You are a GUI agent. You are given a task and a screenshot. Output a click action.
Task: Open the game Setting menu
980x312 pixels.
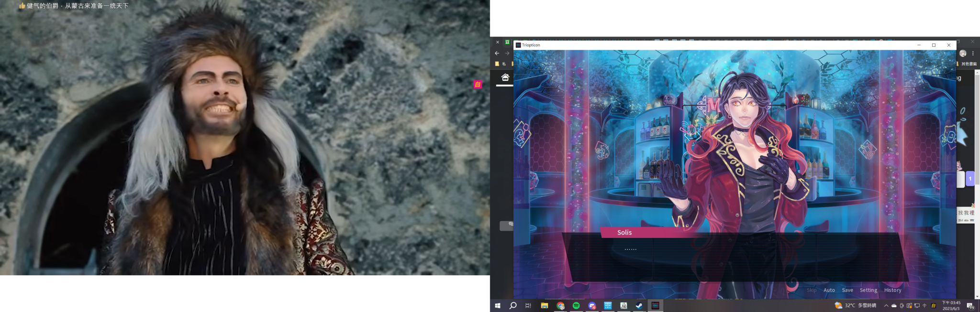869,290
